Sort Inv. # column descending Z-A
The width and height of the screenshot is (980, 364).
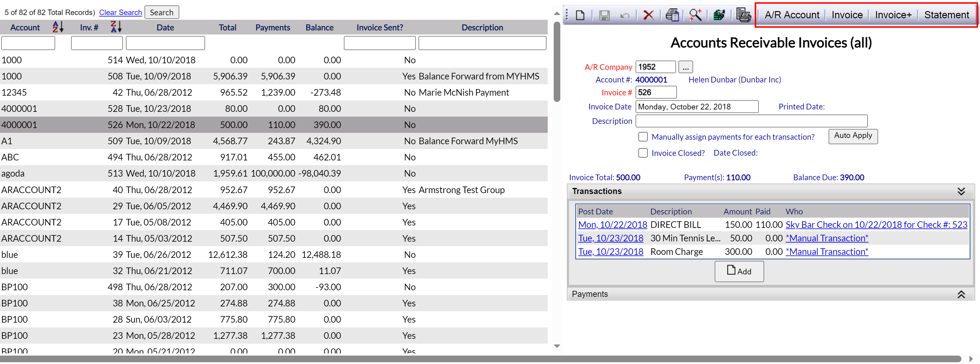coord(116,27)
